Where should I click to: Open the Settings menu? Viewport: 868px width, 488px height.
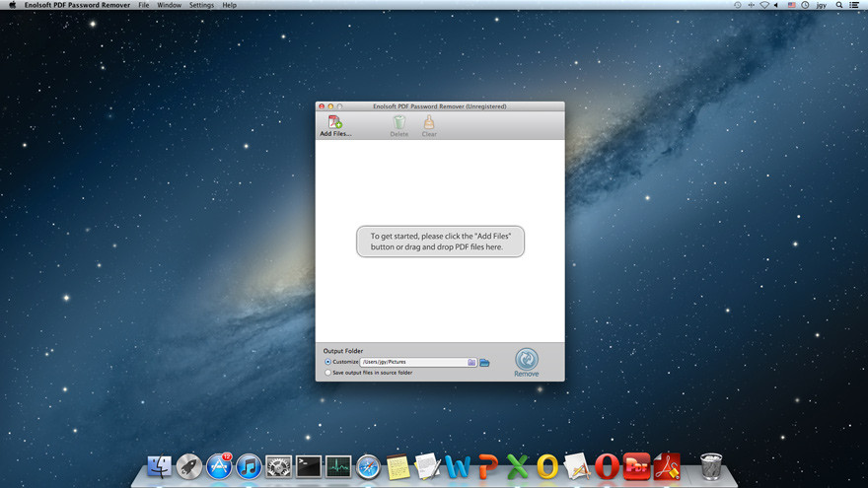(201, 5)
